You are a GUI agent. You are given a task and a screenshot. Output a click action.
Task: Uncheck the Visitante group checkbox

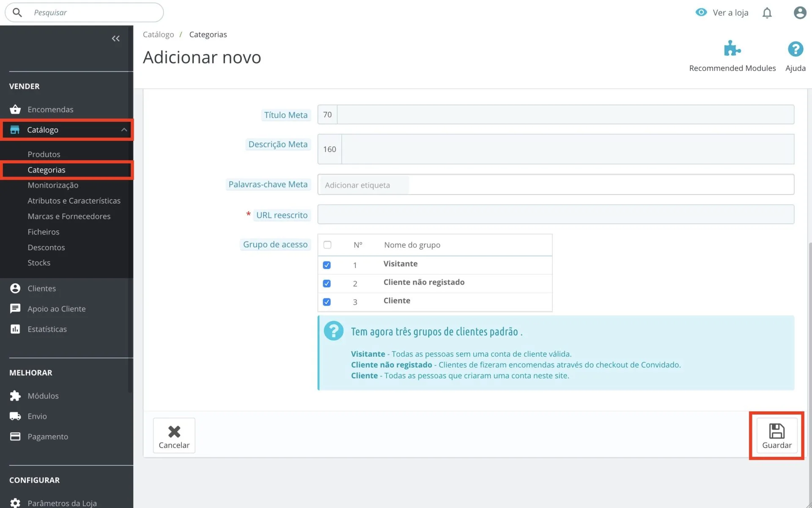click(x=326, y=265)
